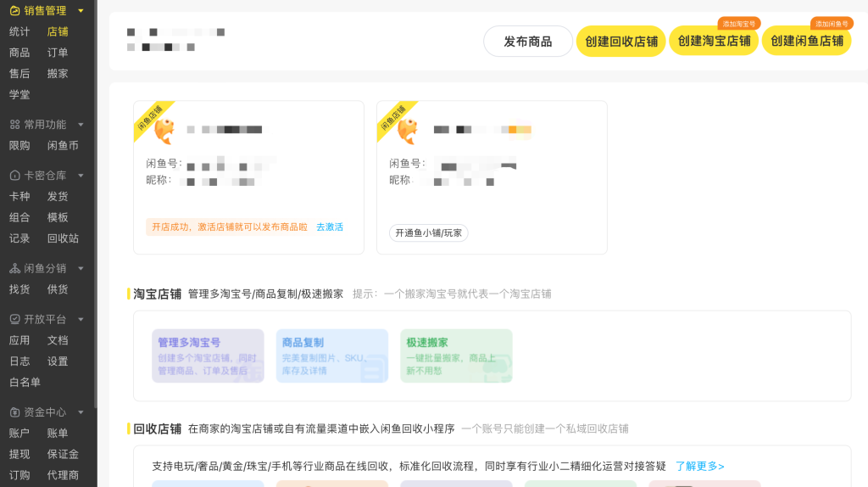Open 设置 under 开放平台
868x487 pixels.
(58, 361)
